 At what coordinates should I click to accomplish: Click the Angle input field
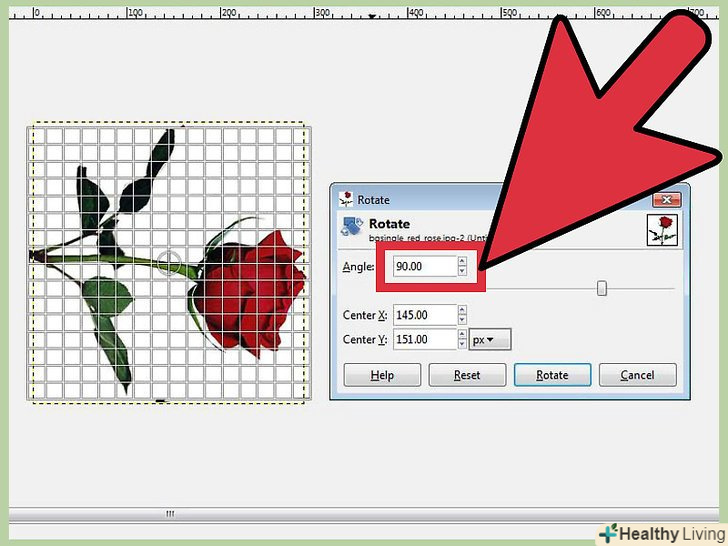[418, 267]
